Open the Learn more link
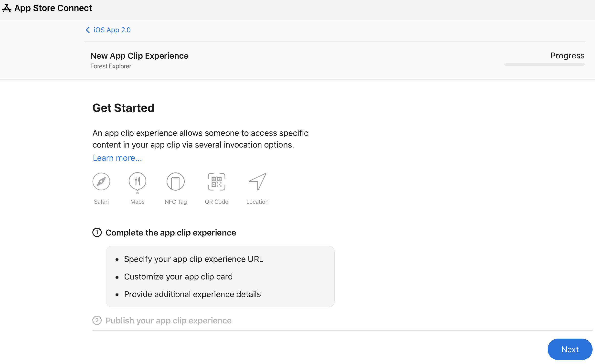Screen dimensions: 595x364 click(117, 157)
